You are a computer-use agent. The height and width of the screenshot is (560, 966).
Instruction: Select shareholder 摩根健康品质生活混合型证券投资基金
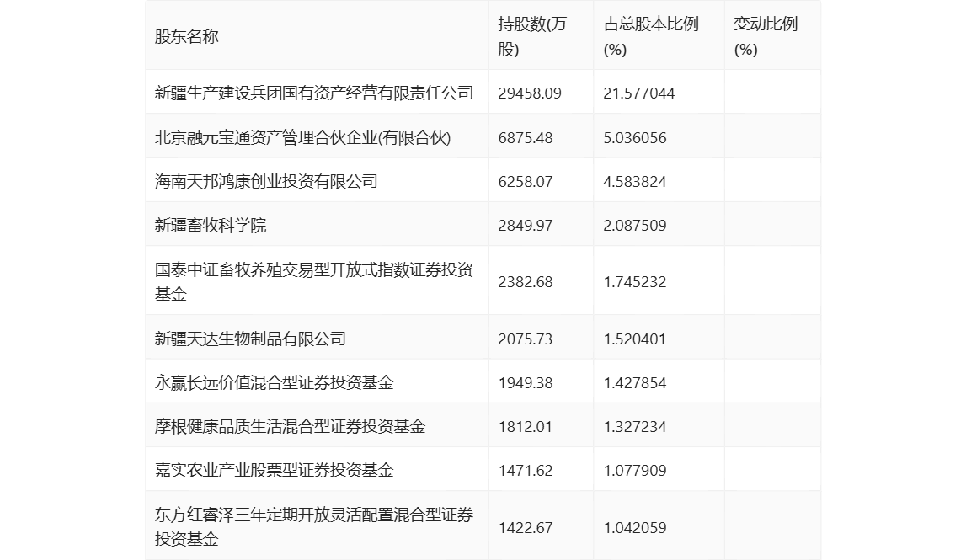coord(291,426)
